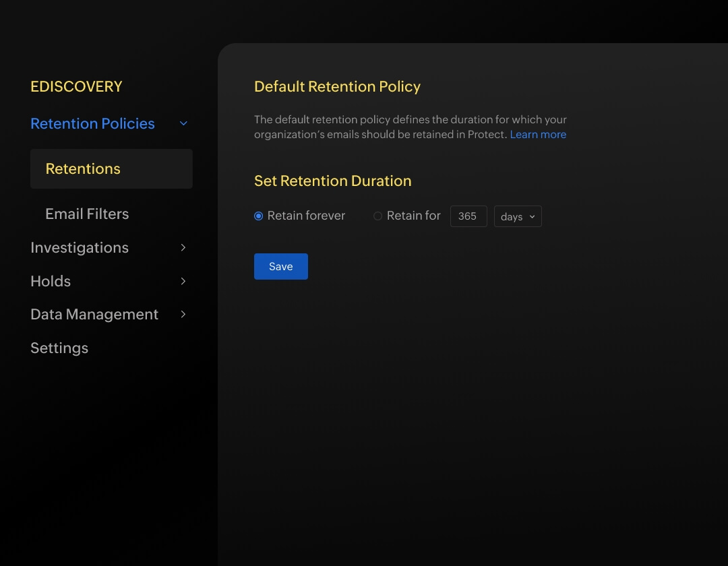Select the Retention Policies menu label
This screenshot has width=728, height=566.
pyautogui.click(x=92, y=124)
